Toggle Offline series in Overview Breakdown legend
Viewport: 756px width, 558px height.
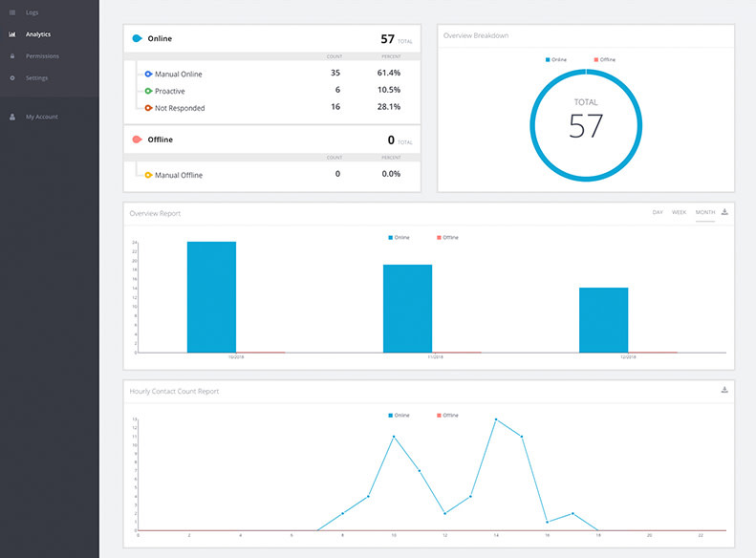[605, 60]
